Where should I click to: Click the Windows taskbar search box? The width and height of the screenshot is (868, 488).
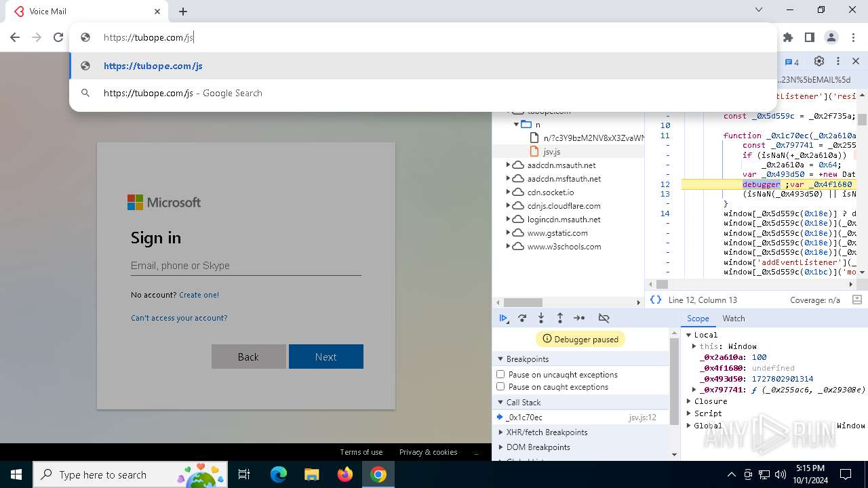click(x=129, y=474)
